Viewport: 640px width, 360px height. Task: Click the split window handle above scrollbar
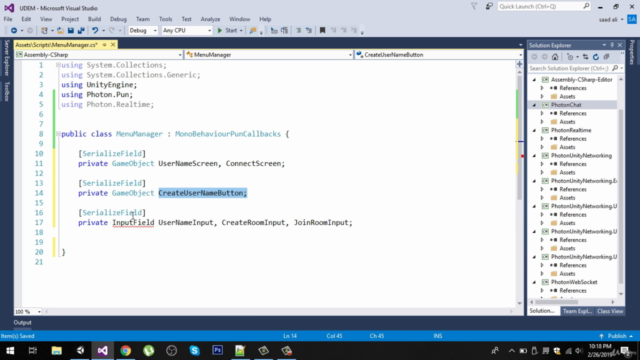[x=520, y=64]
